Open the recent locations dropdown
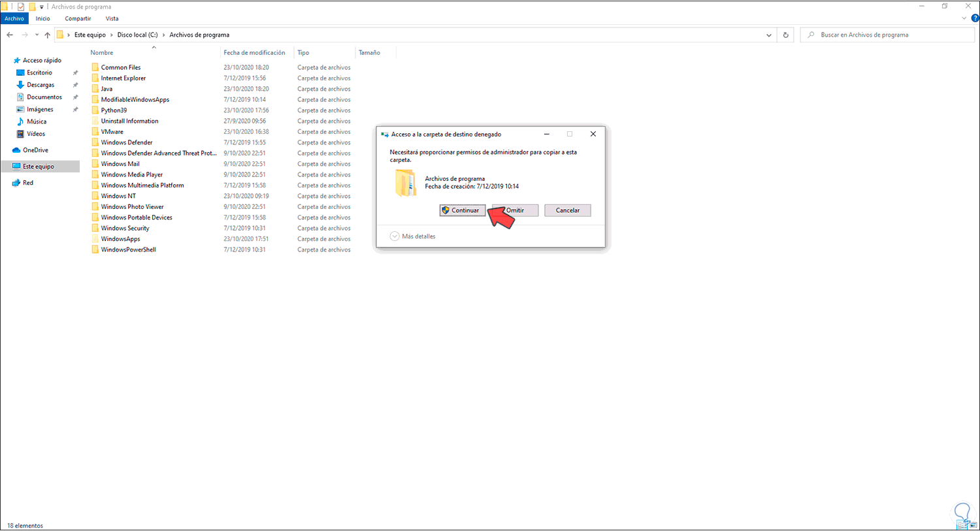The width and height of the screenshot is (980, 531). click(37, 35)
